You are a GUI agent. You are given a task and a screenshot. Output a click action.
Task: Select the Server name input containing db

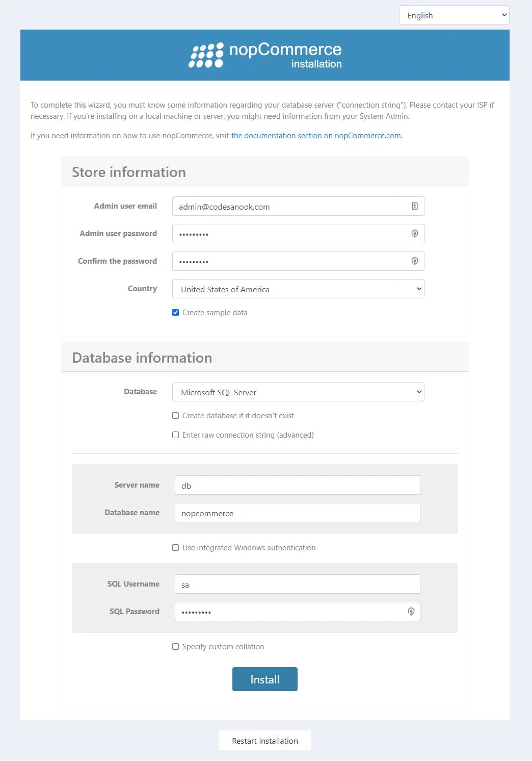(298, 485)
